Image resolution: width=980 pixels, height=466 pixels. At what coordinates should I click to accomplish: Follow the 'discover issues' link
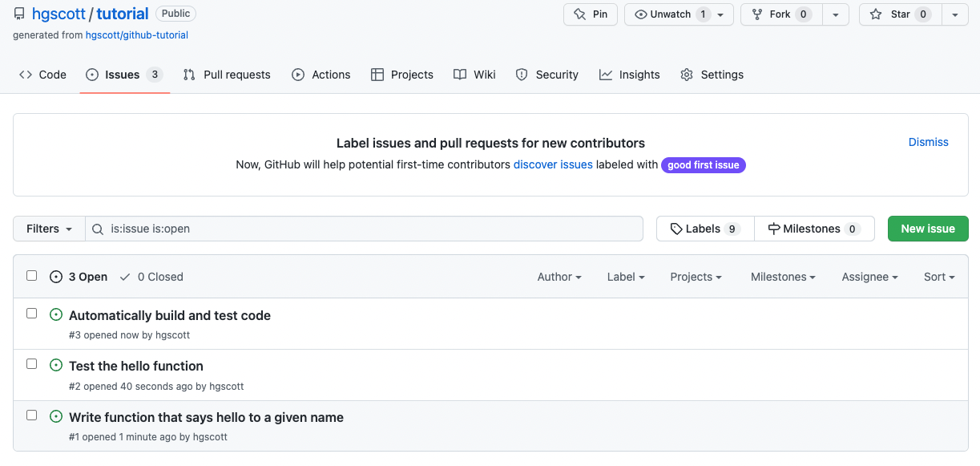pyautogui.click(x=553, y=164)
